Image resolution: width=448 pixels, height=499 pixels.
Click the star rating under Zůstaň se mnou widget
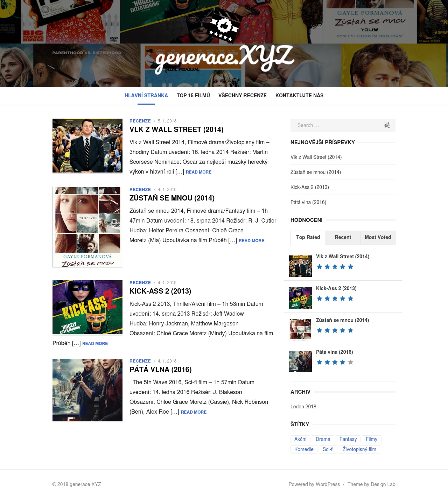click(x=335, y=331)
